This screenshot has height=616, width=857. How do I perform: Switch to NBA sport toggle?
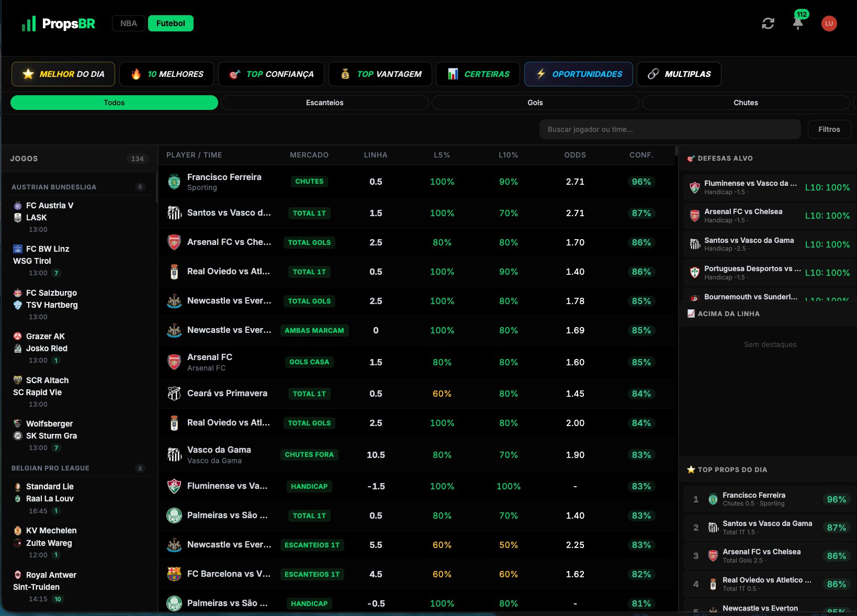point(128,24)
